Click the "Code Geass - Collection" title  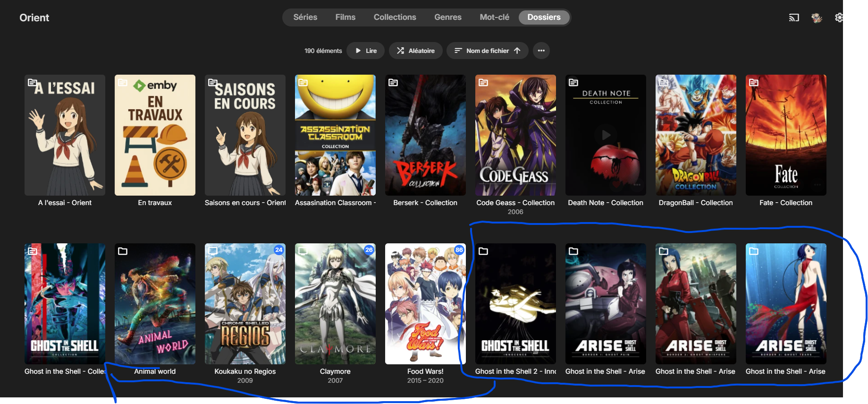click(x=515, y=203)
